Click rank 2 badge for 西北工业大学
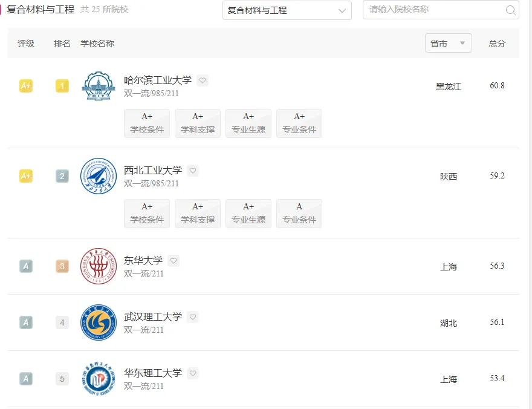Screen dimensions: 532x409 pyautogui.click(x=62, y=176)
